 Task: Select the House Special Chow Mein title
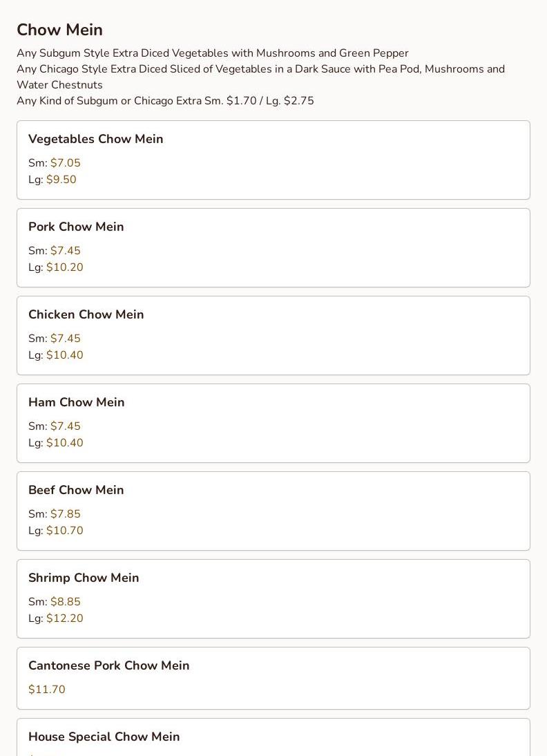tap(104, 737)
